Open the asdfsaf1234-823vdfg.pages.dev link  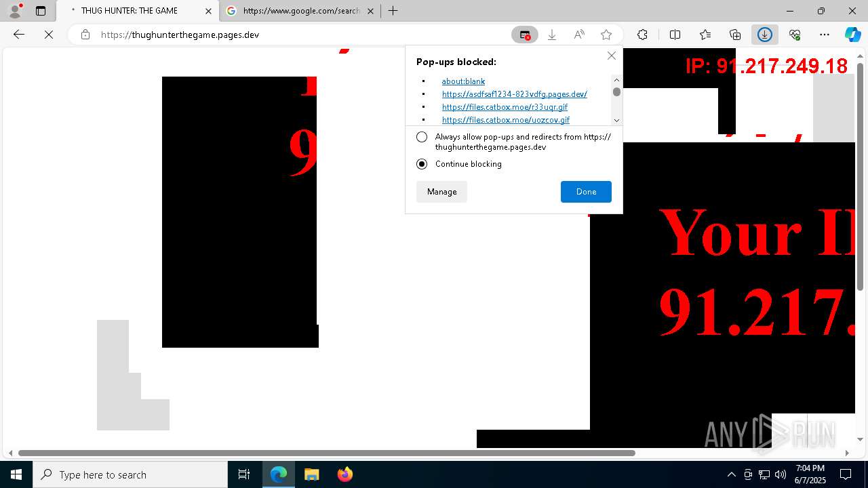click(515, 94)
